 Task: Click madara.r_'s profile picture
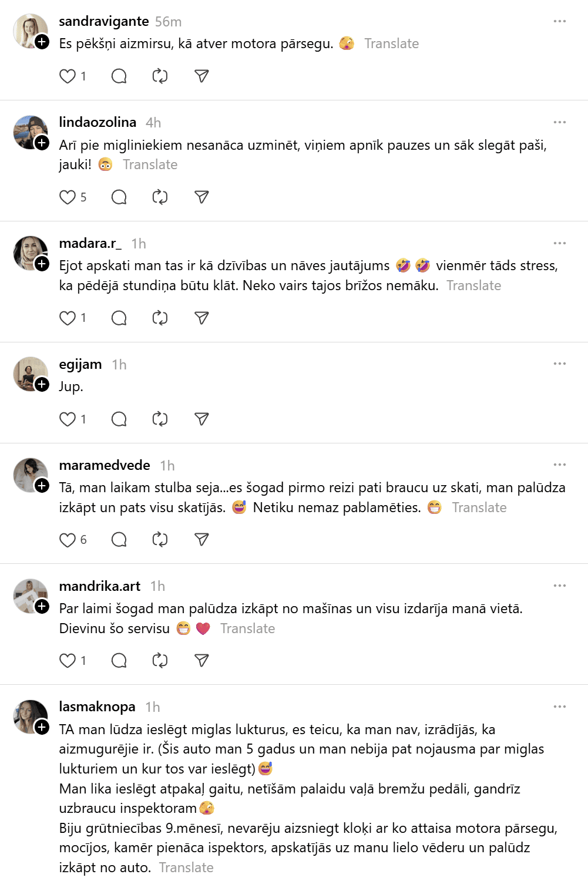click(29, 253)
